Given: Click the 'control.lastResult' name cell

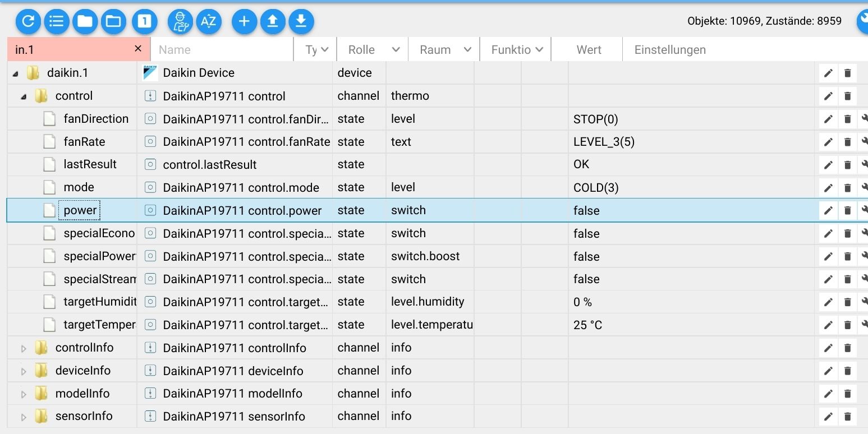Looking at the screenshot, I should (210, 165).
